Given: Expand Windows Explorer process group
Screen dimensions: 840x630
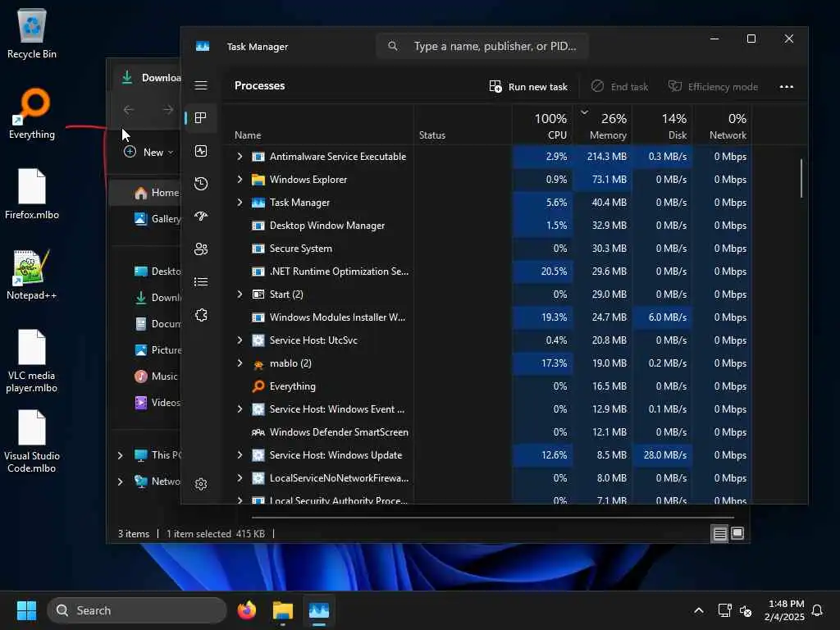Looking at the screenshot, I should click(240, 180).
